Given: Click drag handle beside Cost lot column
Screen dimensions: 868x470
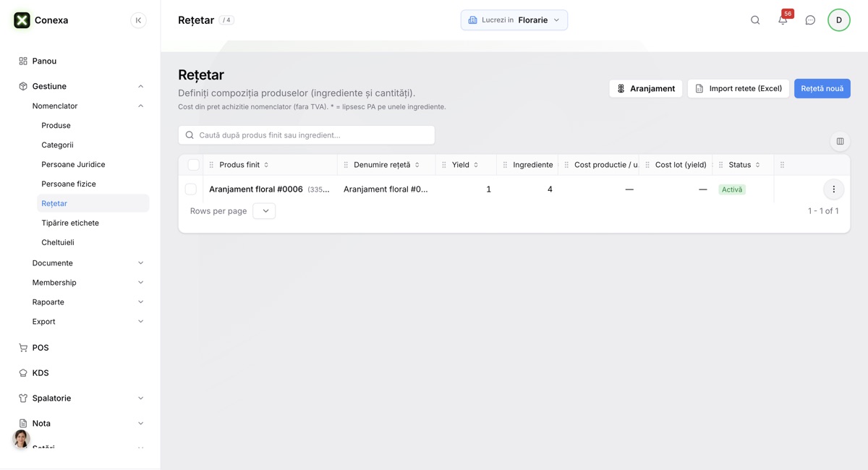Looking at the screenshot, I should pyautogui.click(x=647, y=165).
